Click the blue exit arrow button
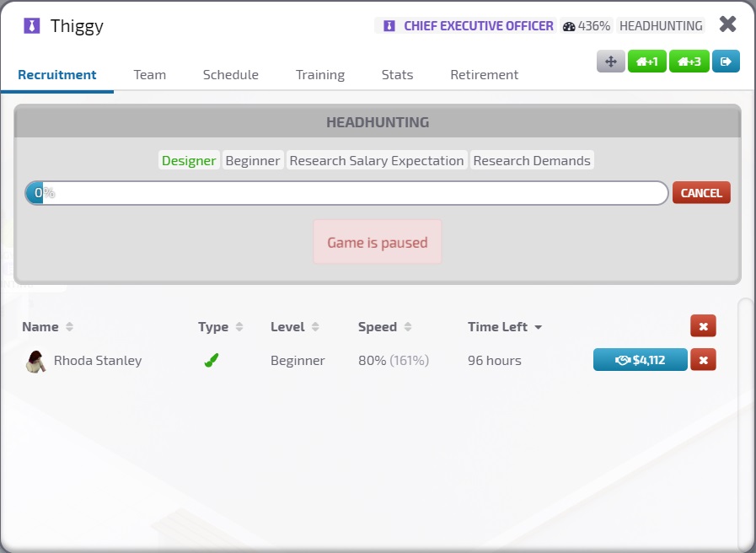 point(726,62)
